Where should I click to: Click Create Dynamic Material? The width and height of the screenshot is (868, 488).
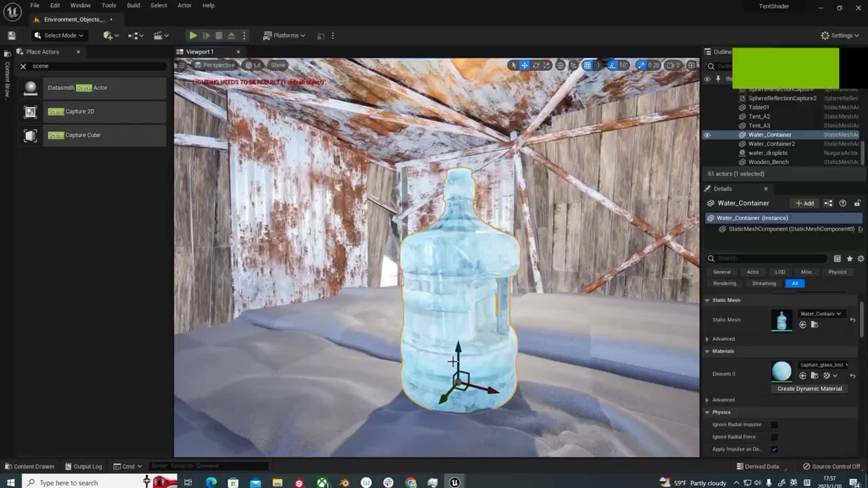809,389
